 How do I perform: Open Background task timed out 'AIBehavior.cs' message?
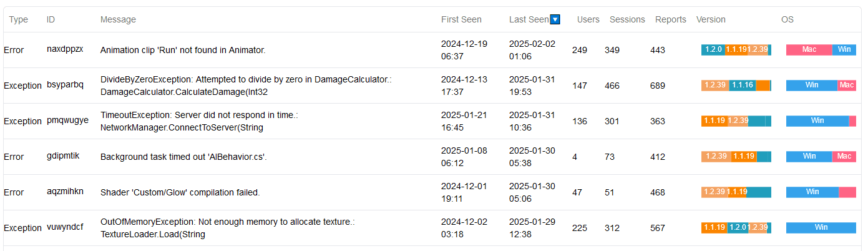pos(183,157)
